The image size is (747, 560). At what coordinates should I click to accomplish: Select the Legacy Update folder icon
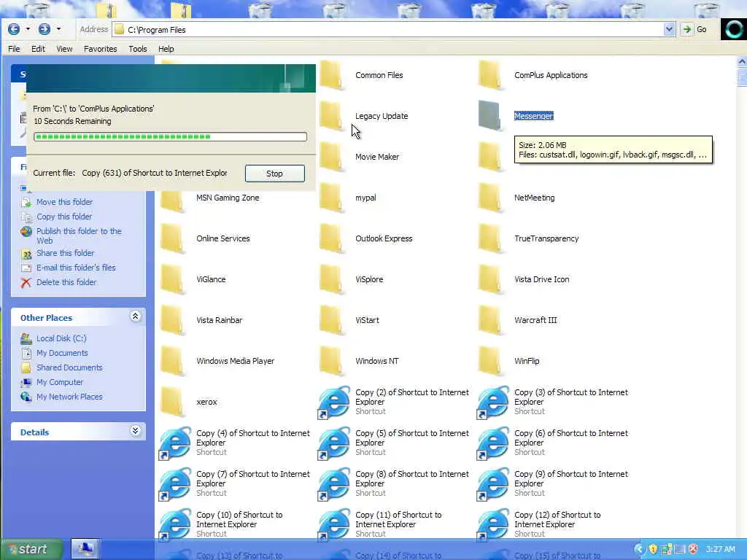[x=332, y=116]
